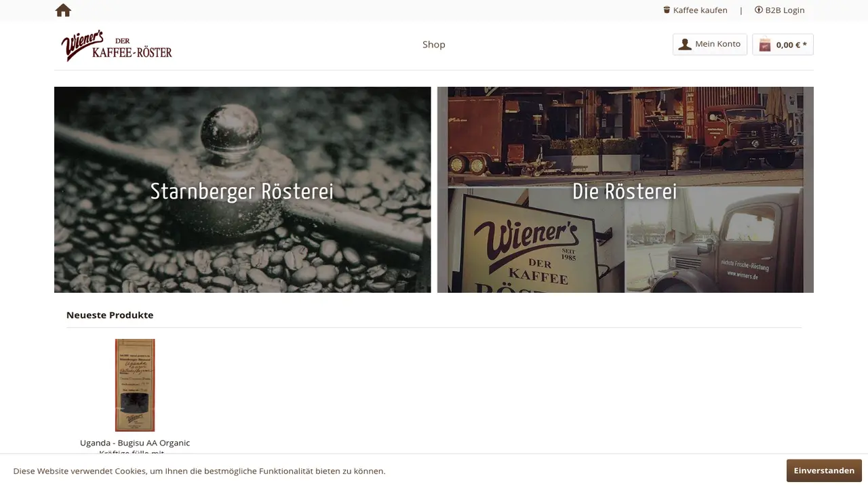Select the Uganda Bugisu product image
The height and width of the screenshot is (488, 868).
point(135,385)
